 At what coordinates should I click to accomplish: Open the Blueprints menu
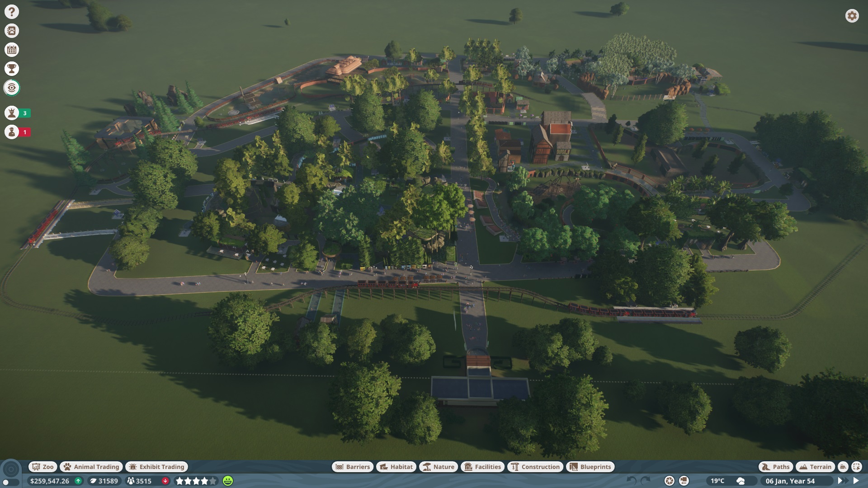click(590, 467)
